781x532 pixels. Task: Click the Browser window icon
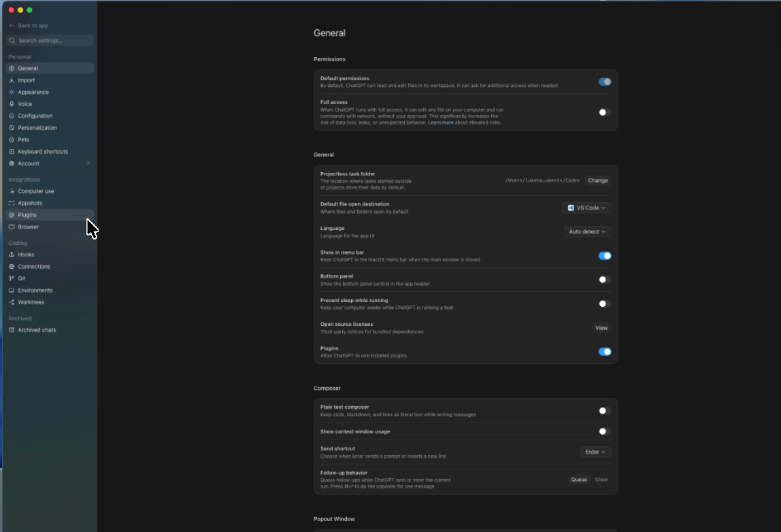coord(12,227)
